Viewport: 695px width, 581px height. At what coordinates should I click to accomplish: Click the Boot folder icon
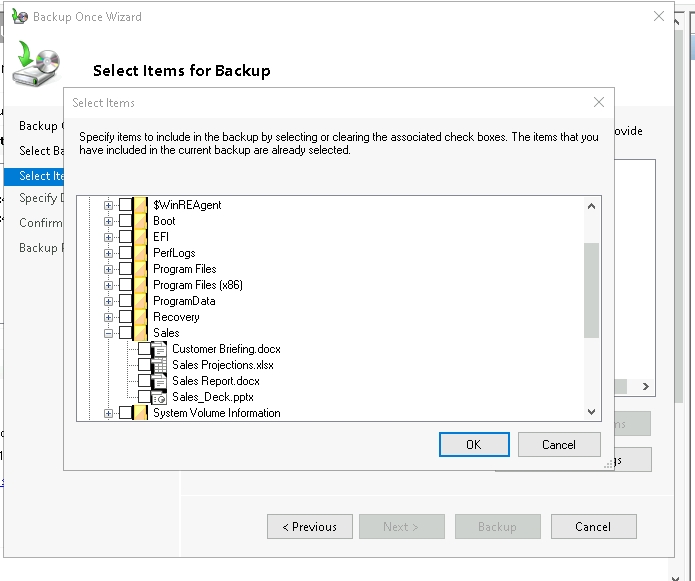click(140, 221)
